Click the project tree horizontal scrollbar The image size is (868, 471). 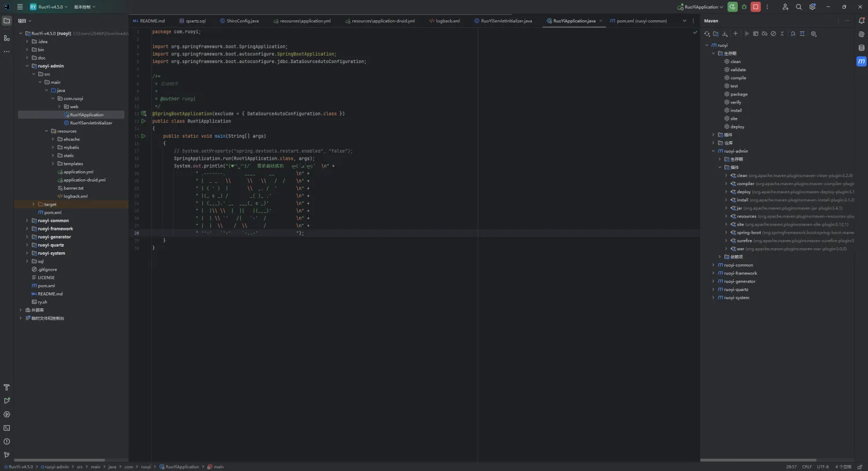(x=59, y=460)
